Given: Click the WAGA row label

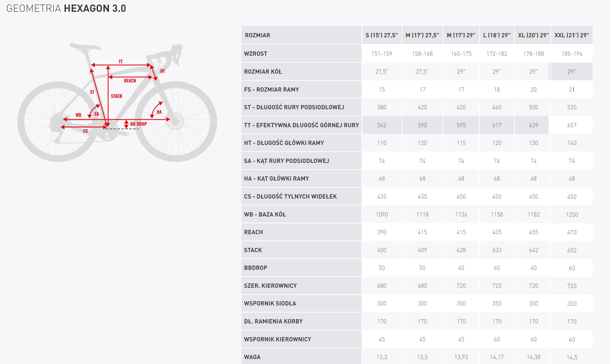Looking at the screenshot, I should coord(252,357).
